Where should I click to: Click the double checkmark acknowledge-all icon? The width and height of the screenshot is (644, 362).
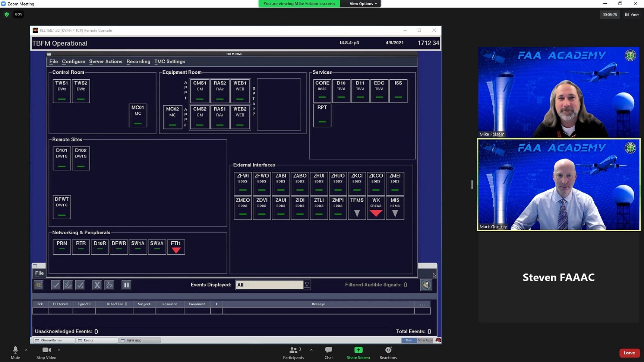(68, 285)
